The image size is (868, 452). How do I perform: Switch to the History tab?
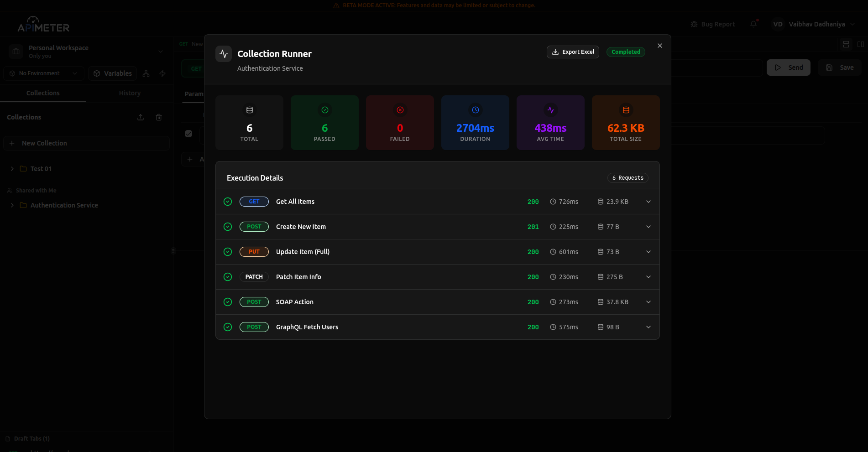coord(129,93)
